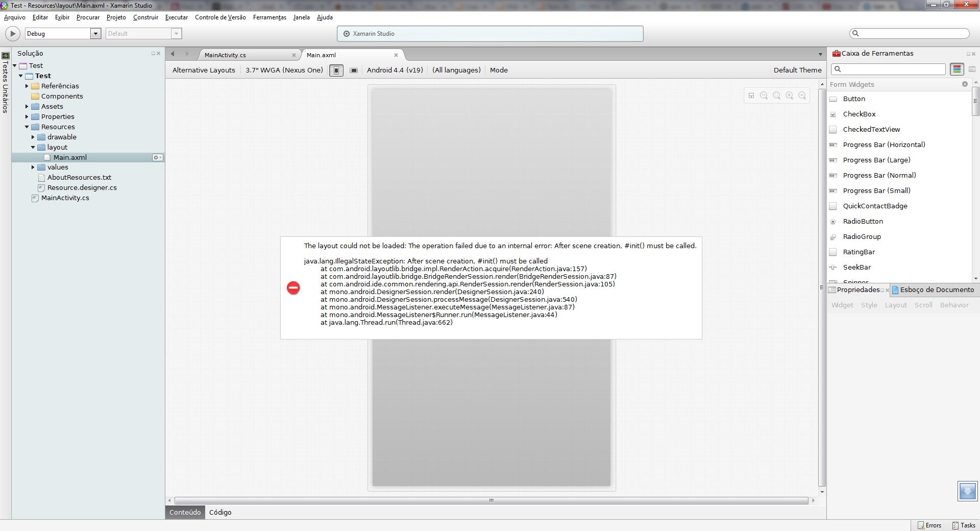Click Default Theme selector
This screenshot has height=531, width=980.
tap(797, 70)
